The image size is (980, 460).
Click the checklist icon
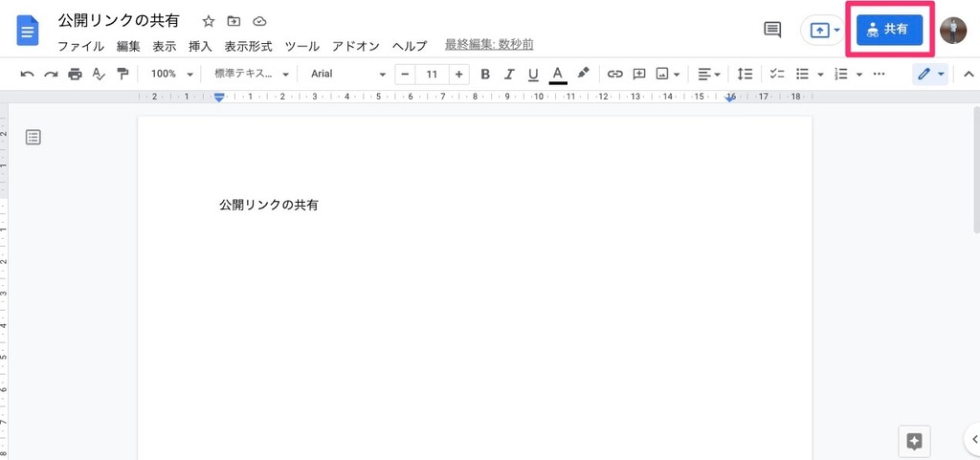(777, 75)
